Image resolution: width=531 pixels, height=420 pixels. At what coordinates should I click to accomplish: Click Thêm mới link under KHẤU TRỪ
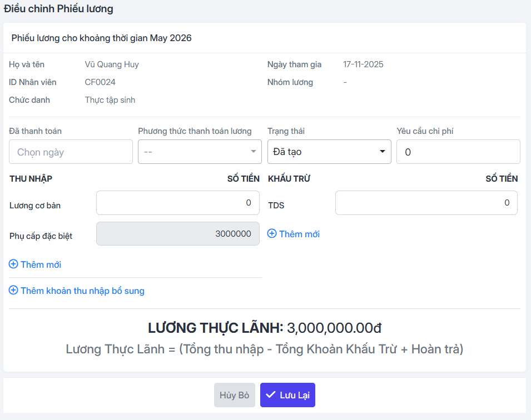294,234
